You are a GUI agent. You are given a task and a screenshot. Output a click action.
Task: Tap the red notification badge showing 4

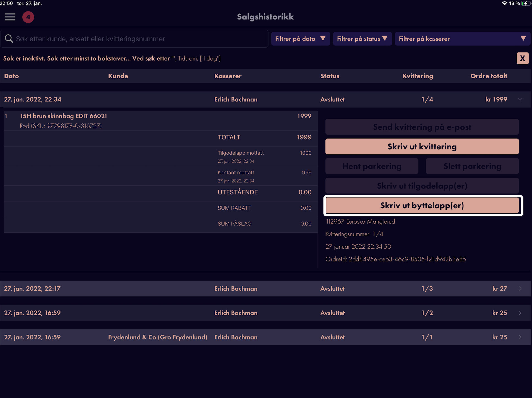pos(28,17)
